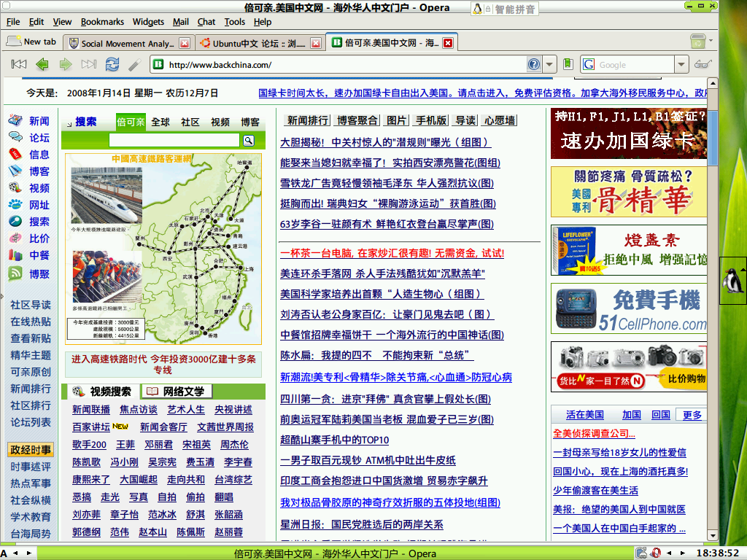
Task: Click the Rewind navigation button
Action: (18, 64)
